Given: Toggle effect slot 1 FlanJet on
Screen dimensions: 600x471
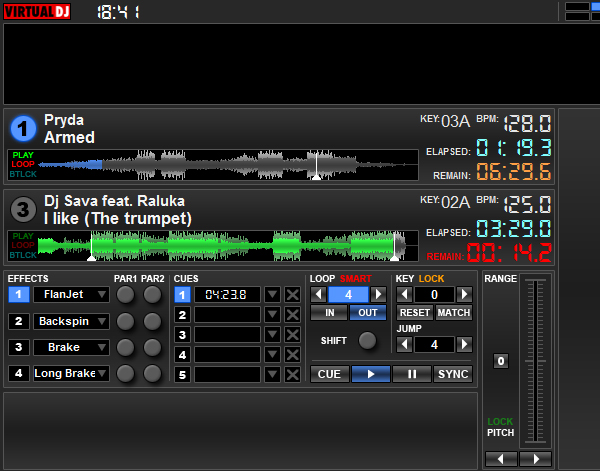Looking at the screenshot, I should (19, 295).
